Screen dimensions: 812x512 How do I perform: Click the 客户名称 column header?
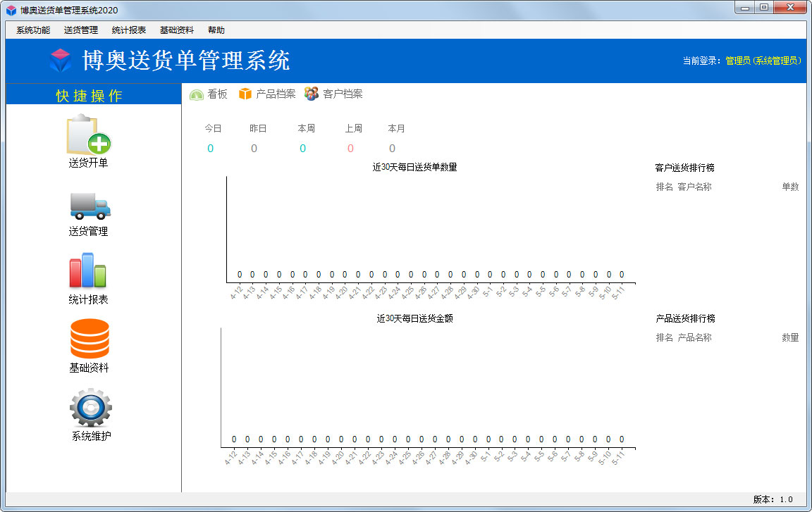(x=694, y=187)
